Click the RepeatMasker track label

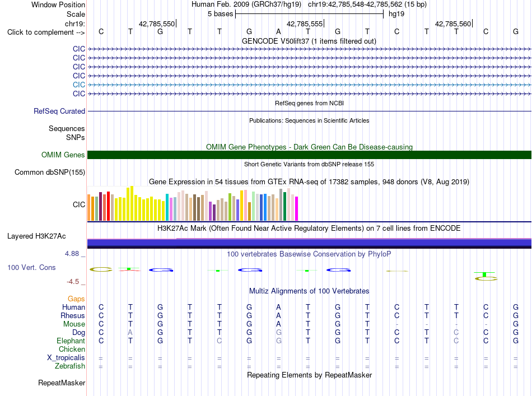tap(62, 383)
